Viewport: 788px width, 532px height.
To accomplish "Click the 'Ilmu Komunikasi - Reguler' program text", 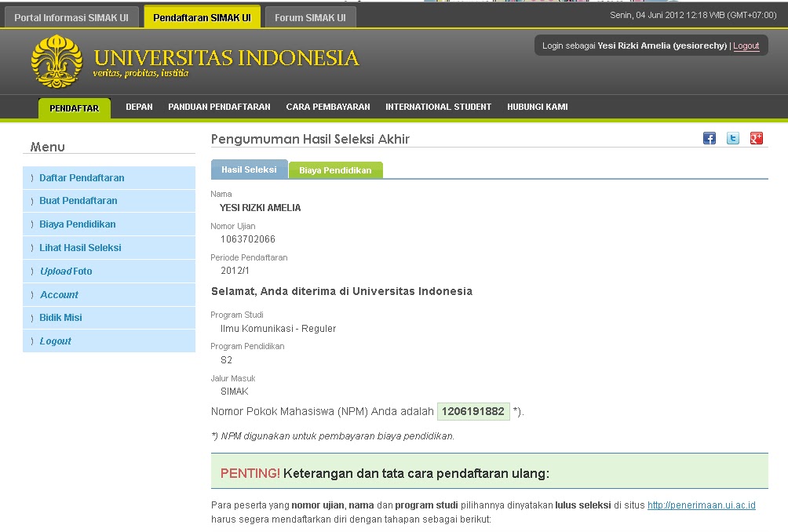I will pos(278,329).
